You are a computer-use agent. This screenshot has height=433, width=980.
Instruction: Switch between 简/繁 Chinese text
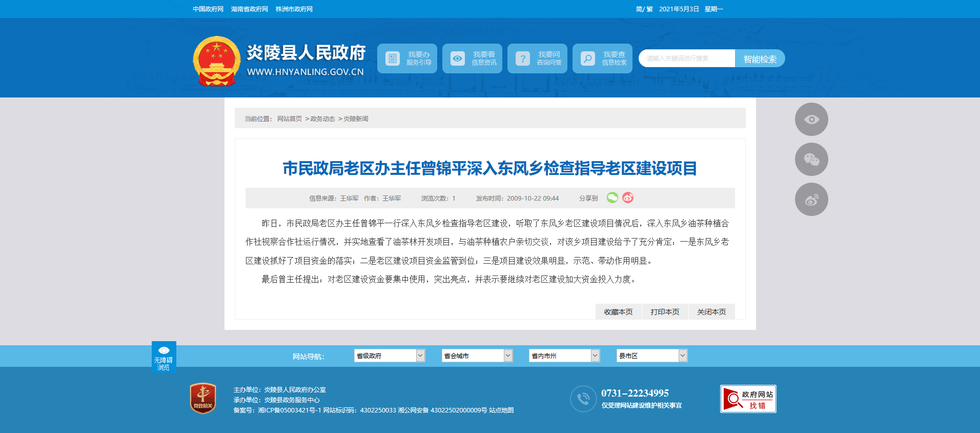644,9
